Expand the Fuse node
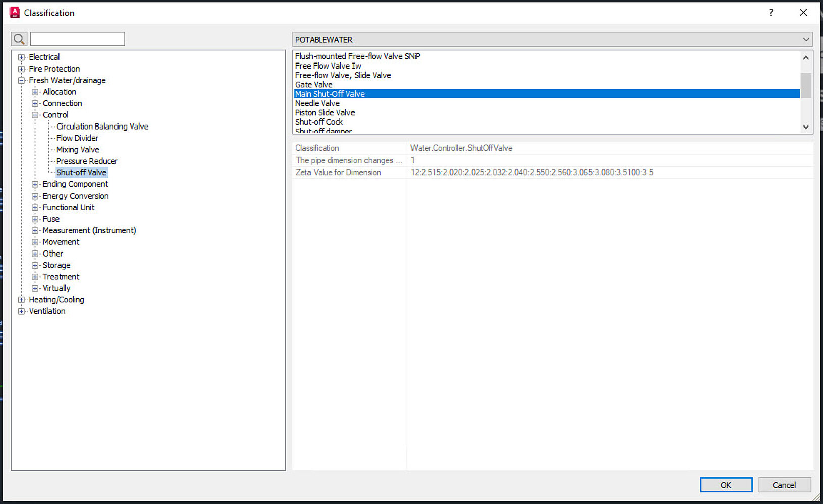Viewport: 823px width, 504px height. 35,219
